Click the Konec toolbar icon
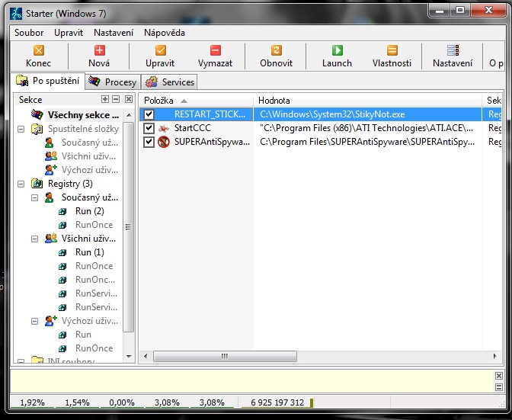This screenshot has width=512, height=420. [x=39, y=50]
